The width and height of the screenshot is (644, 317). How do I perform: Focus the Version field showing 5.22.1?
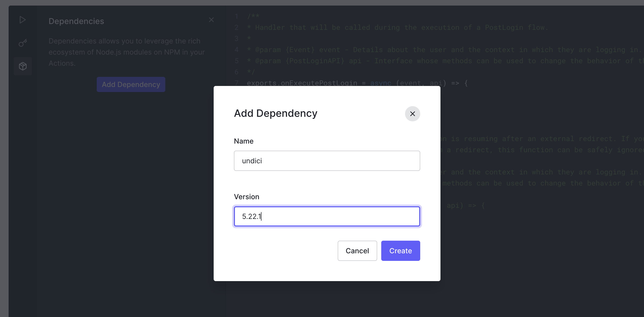[x=327, y=216]
